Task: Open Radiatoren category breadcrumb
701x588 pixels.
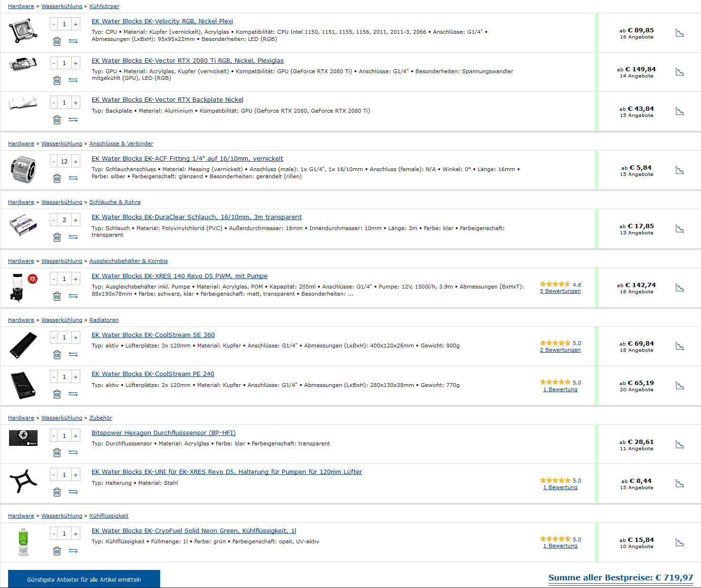Action: tap(104, 320)
